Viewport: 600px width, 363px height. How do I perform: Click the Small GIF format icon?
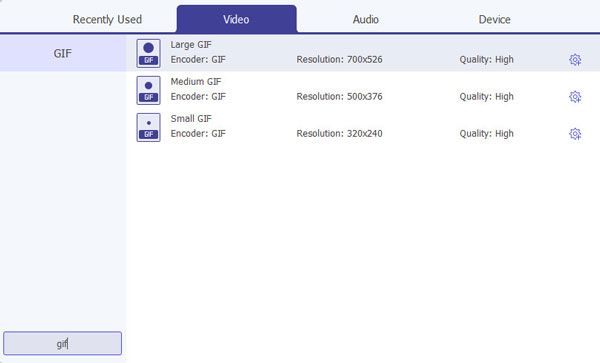(x=148, y=127)
